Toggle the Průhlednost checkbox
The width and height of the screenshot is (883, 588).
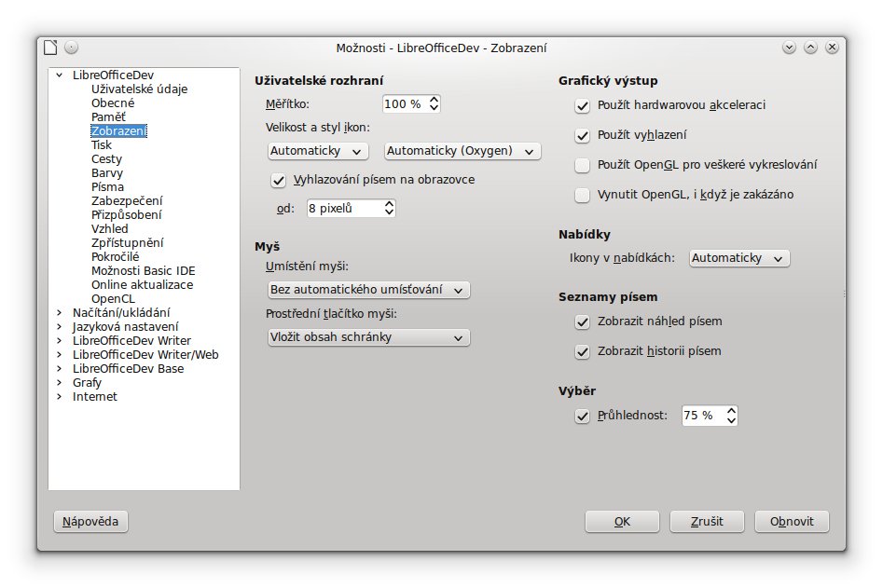coord(582,416)
